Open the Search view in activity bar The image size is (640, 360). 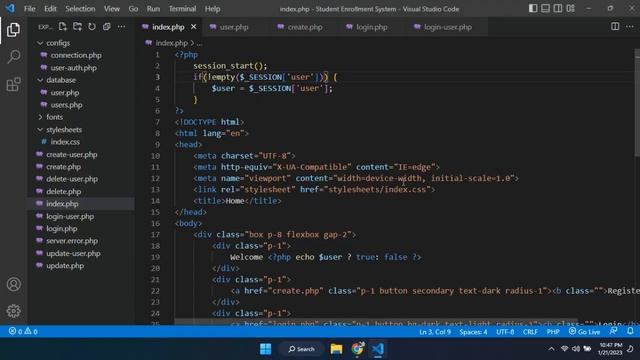(14, 57)
